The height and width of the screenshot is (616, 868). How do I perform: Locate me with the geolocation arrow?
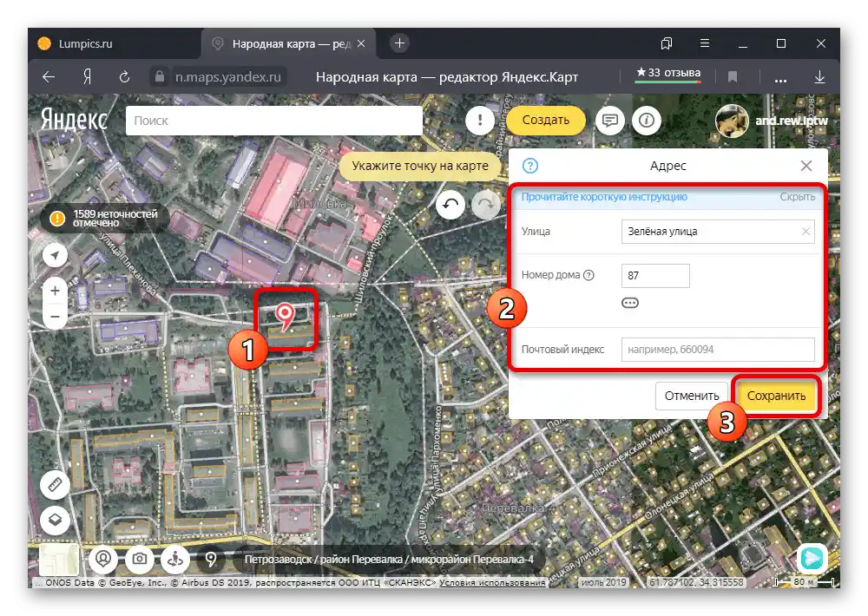tap(55, 255)
